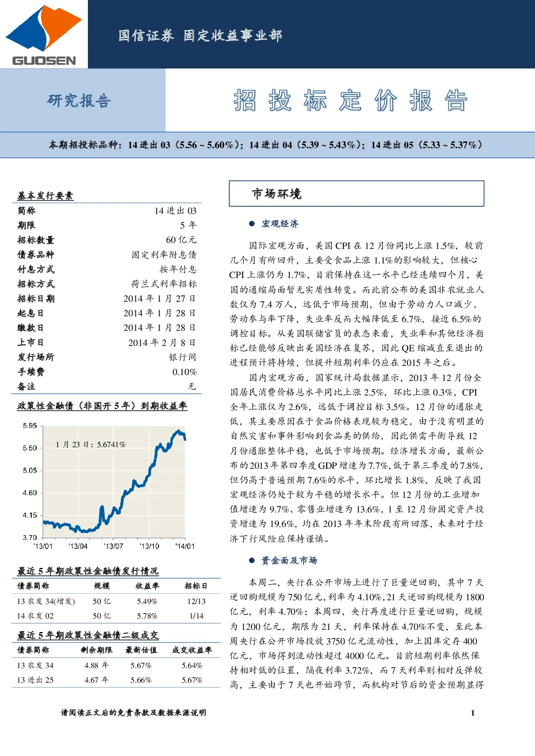The image size is (535, 756).
Task: Click the paragraph starting 国内宏观方面
Action: tap(356, 457)
